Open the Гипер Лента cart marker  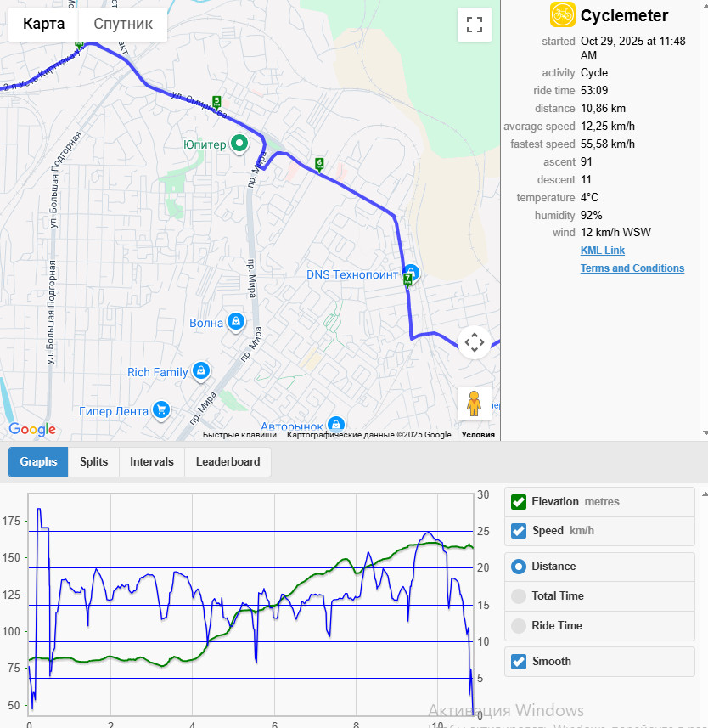[161, 410]
